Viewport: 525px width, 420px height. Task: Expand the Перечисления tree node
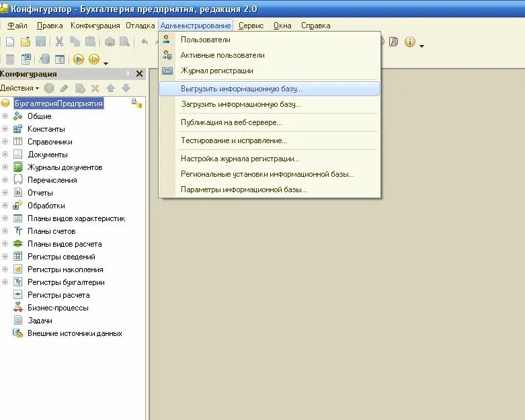point(5,179)
